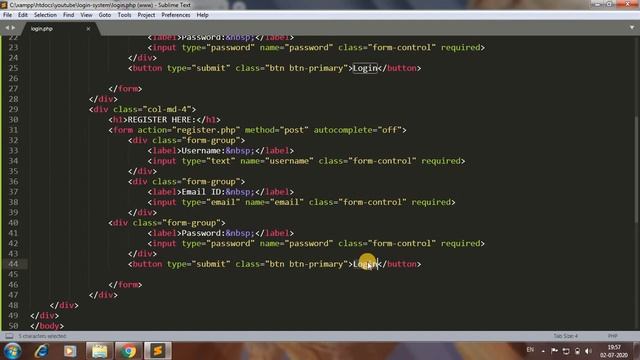Open the Goto menu
Viewport: 640px width, 360px height.
coord(104,15)
